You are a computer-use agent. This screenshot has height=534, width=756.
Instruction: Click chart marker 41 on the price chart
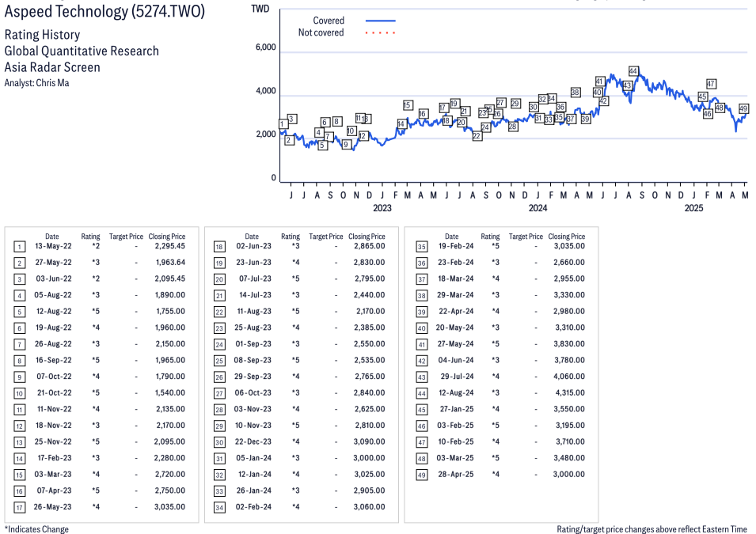click(600, 81)
